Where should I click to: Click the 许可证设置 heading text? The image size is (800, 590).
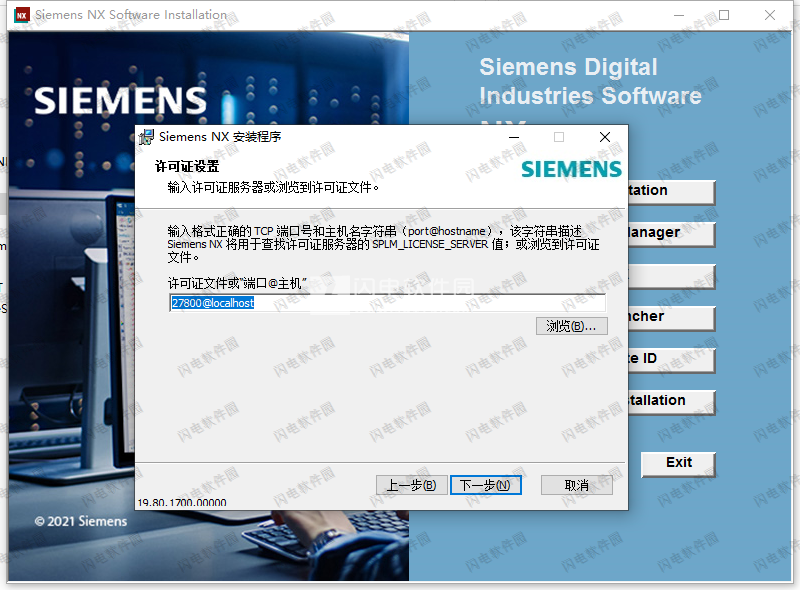coord(187,166)
